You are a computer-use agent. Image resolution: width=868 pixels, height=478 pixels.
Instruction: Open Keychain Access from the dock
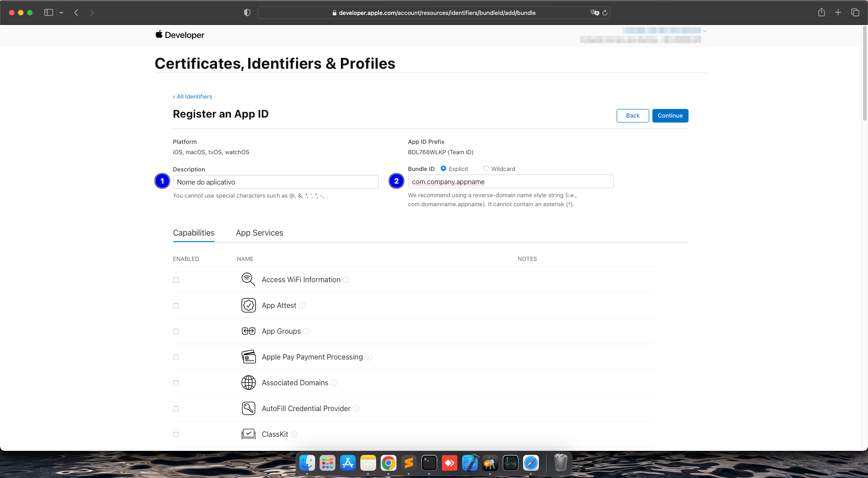(490, 463)
